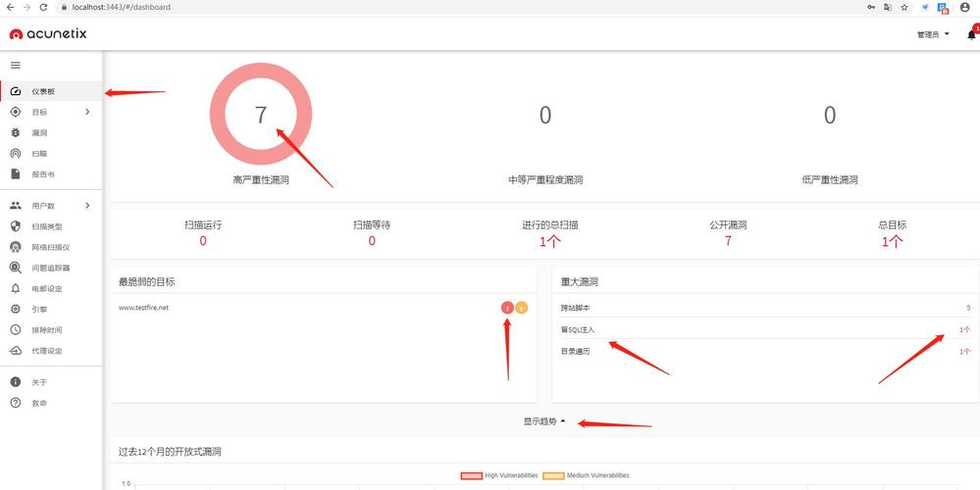Open the 盲SQL注入 vulnerability row
980x490 pixels.
[765, 329]
